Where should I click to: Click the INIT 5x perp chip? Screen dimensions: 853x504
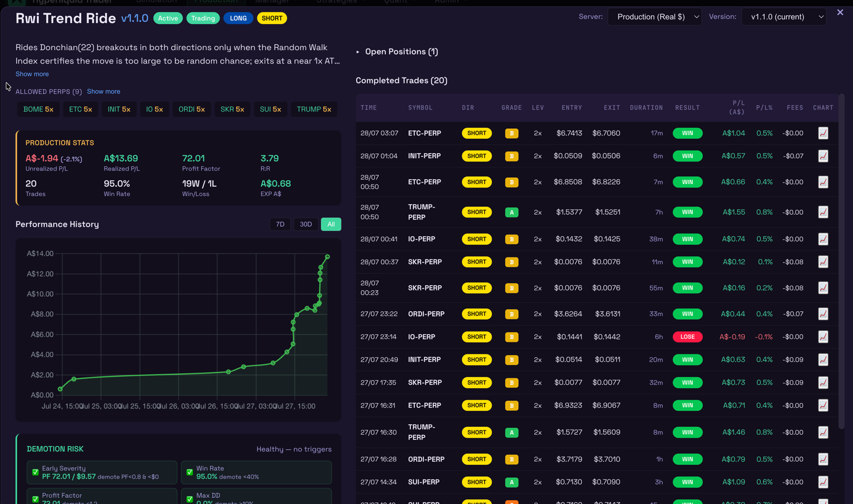tap(119, 109)
